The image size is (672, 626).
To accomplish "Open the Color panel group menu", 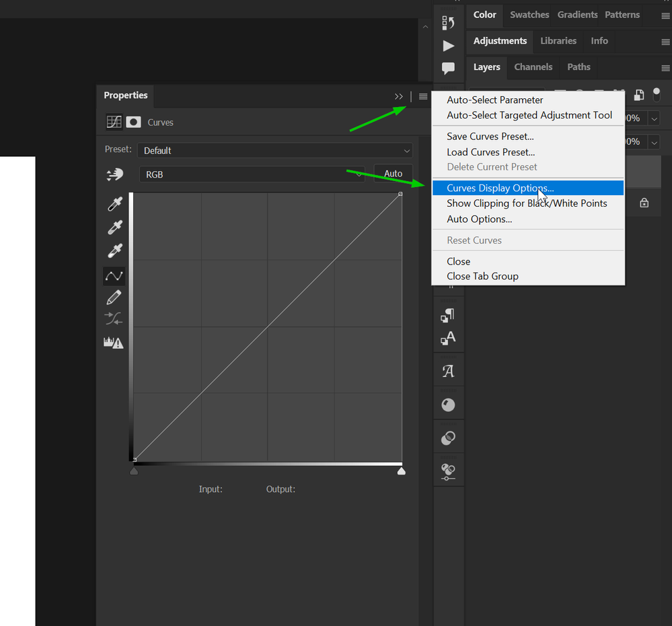I will pyautogui.click(x=665, y=16).
